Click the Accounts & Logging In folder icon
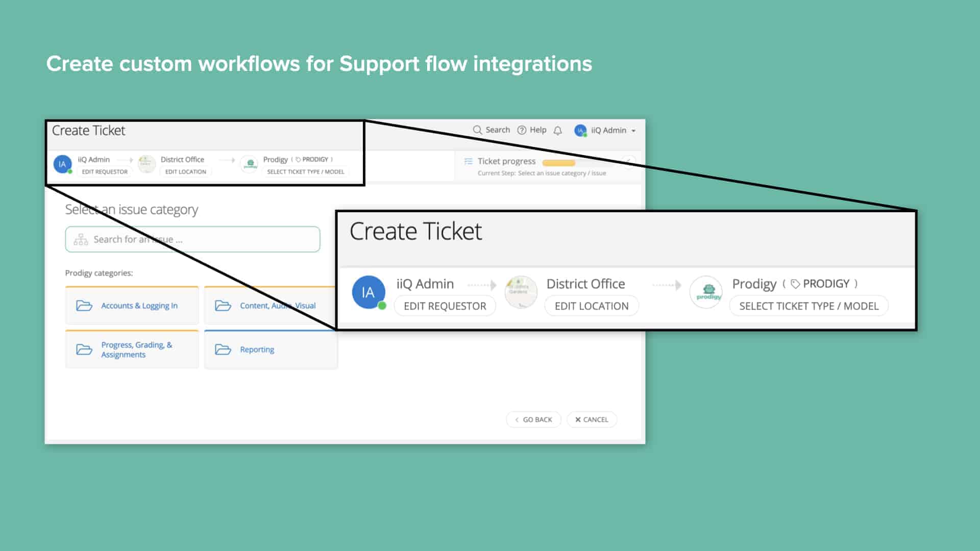Viewport: 980px width, 551px height. click(x=84, y=305)
